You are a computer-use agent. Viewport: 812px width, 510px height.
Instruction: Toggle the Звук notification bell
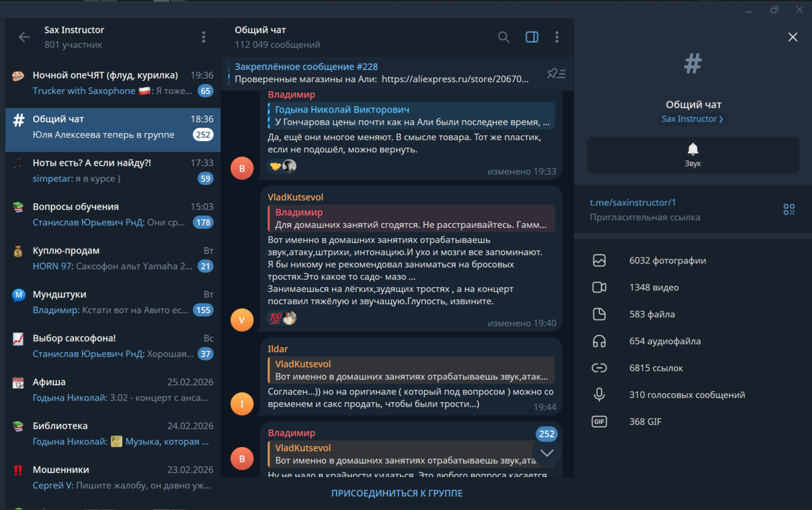pos(692,155)
